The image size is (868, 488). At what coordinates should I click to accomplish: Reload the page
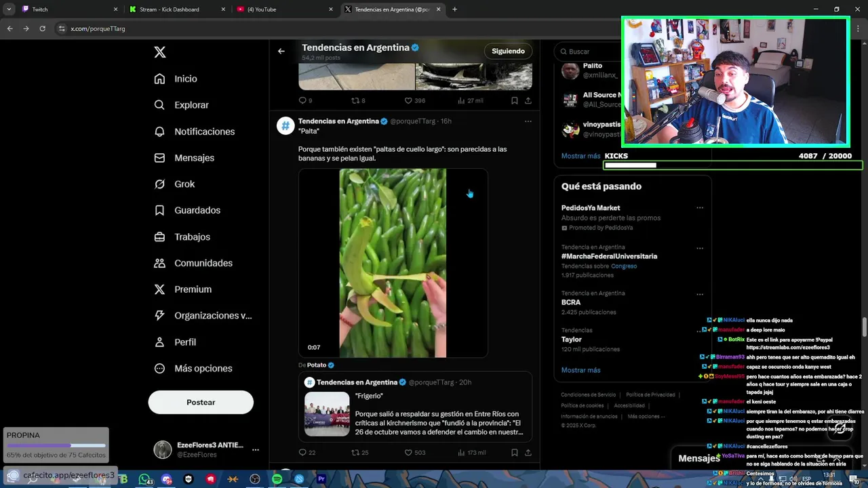42,28
